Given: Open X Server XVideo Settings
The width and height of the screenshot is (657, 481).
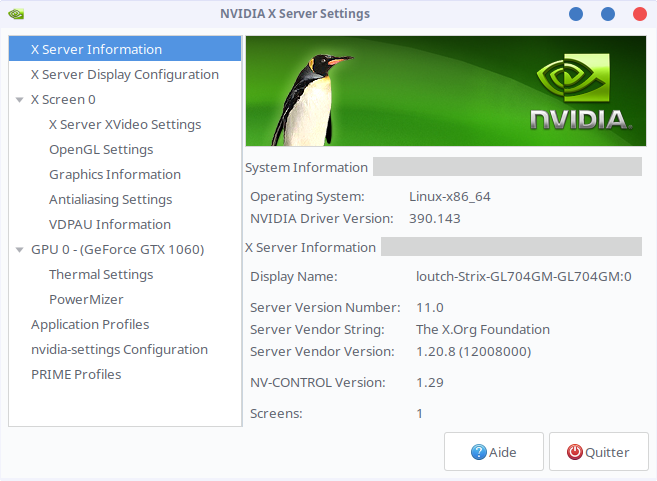Looking at the screenshot, I should [x=125, y=124].
